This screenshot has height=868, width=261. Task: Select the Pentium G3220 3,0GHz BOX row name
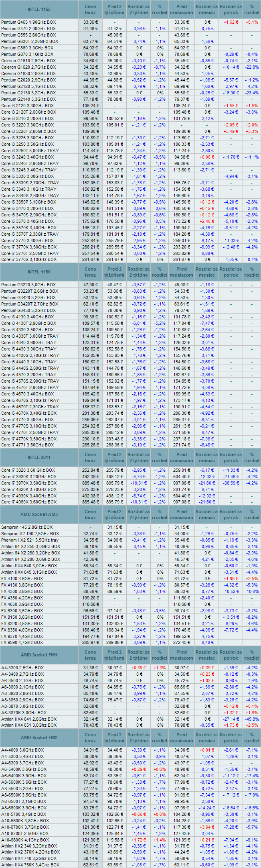click(x=28, y=285)
